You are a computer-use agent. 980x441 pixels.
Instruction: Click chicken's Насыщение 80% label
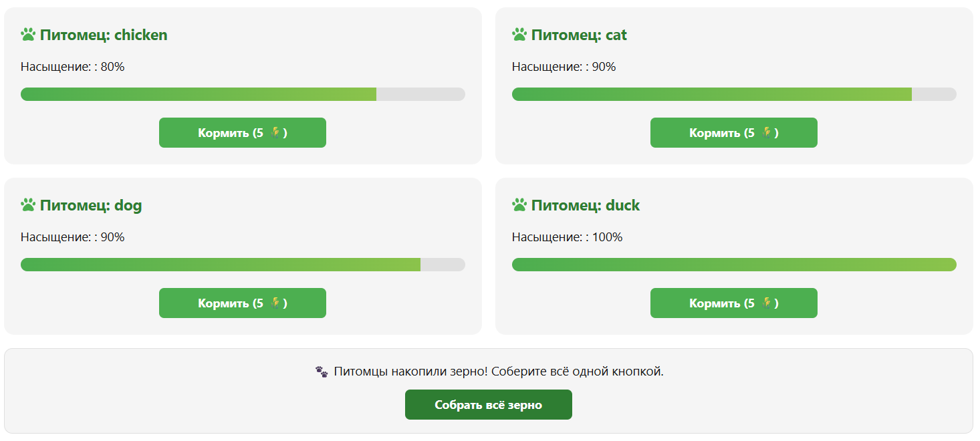(73, 67)
